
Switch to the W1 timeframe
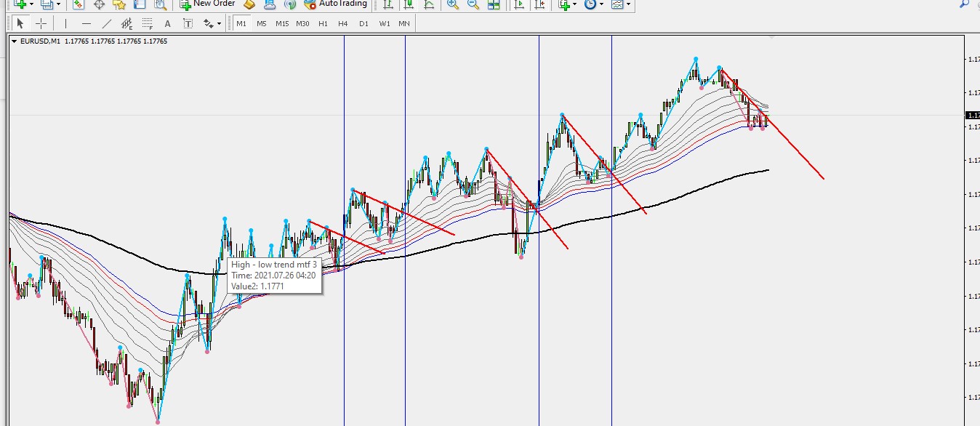click(x=384, y=23)
